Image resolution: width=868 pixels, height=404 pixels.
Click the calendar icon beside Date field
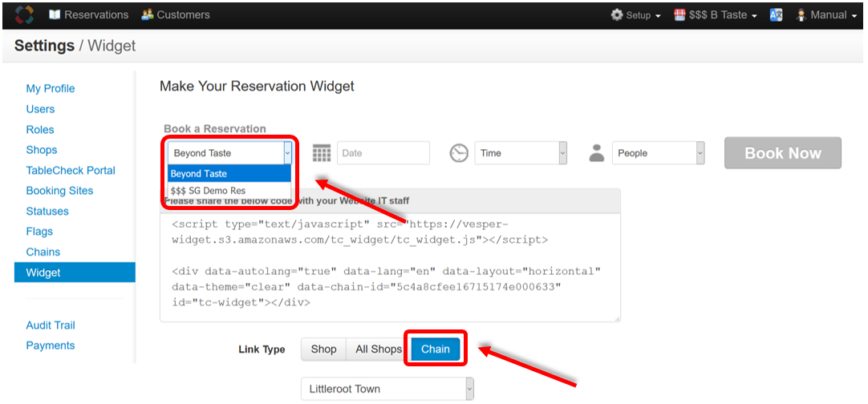(322, 153)
